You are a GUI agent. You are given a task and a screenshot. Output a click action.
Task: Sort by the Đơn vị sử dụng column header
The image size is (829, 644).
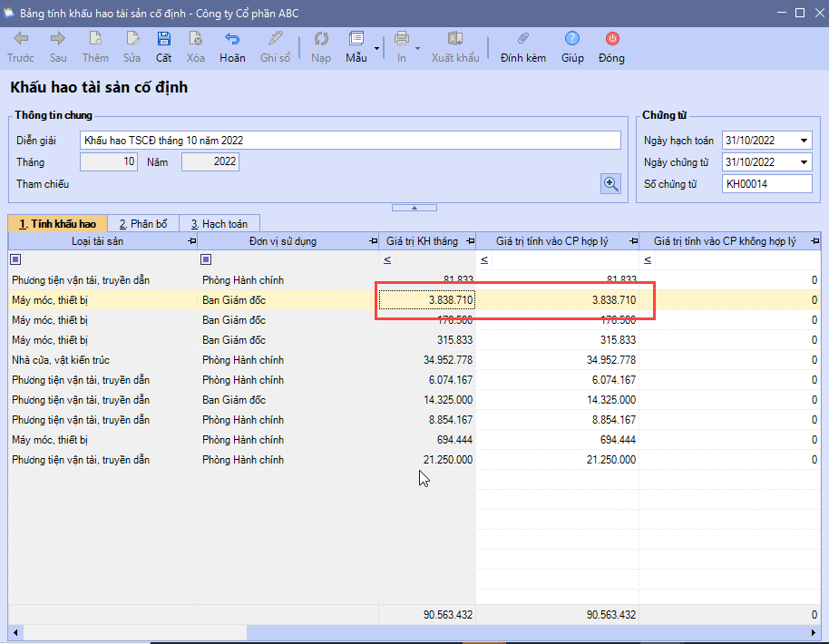click(x=283, y=241)
